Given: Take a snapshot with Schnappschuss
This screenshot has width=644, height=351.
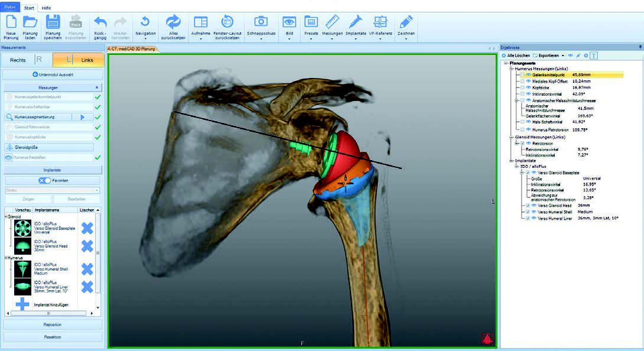Looking at the screenshot, I should point(261,22).
